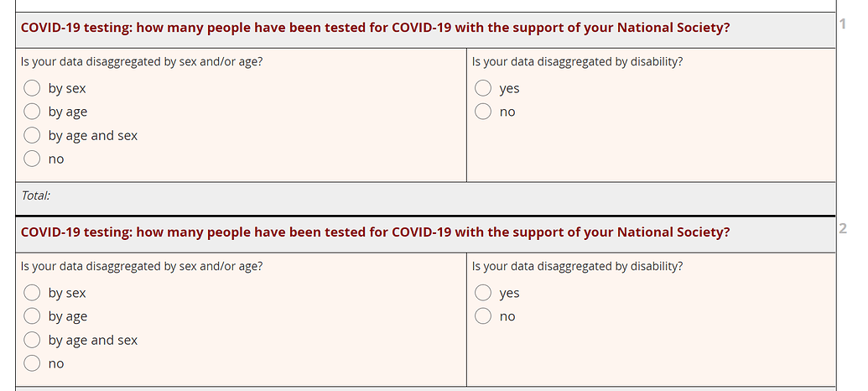Screen dimensions: 868x391
Task: Select "no" for sex/age in second question
Action: pyautogui.click(x=32, y=363)
